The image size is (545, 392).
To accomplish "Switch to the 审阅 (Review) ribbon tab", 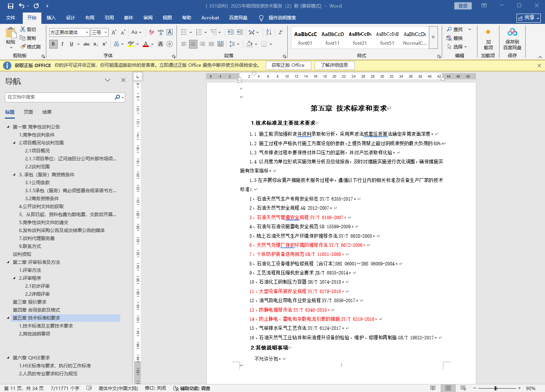I will pyautogui.click(x=148, y=18).
